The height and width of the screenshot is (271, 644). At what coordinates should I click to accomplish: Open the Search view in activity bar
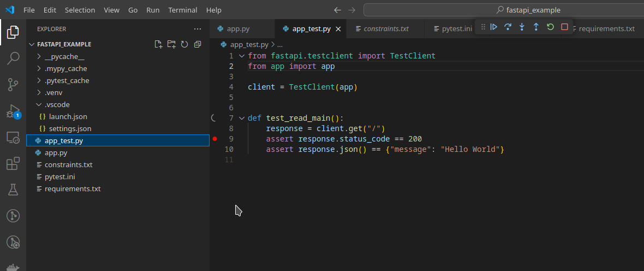click(13, 58)
